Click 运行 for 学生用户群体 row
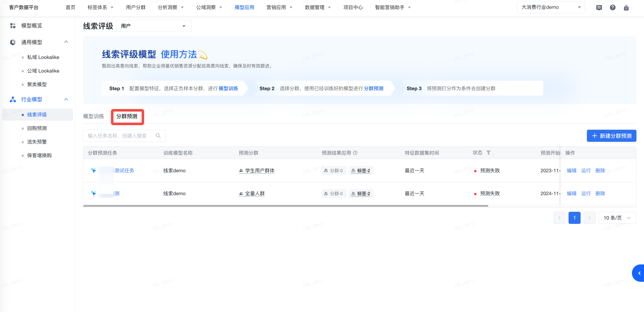Screen dimensions: 644x312 (586, 170)
